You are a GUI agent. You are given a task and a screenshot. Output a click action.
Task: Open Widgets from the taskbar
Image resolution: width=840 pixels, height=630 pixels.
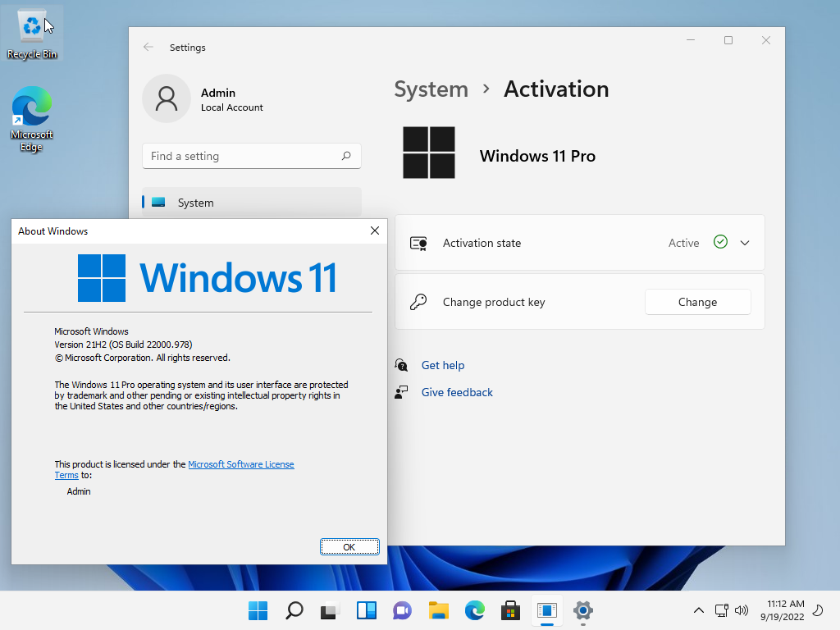pos(367,610)
